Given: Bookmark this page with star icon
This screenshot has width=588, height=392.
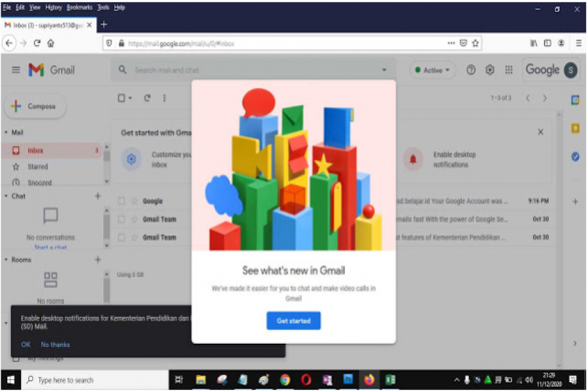Looking at the screenshot, I should tap(475, 43).
